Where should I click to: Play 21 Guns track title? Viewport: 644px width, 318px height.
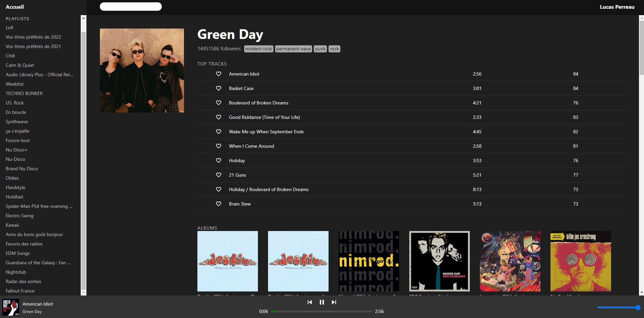pyautogui.click(x=237, y=175)
